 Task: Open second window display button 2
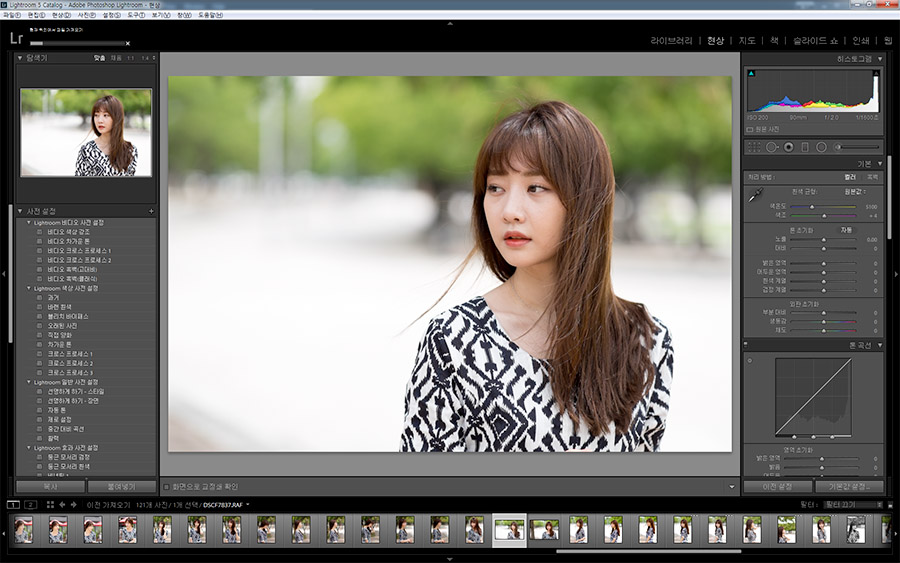tap(30, 505)
